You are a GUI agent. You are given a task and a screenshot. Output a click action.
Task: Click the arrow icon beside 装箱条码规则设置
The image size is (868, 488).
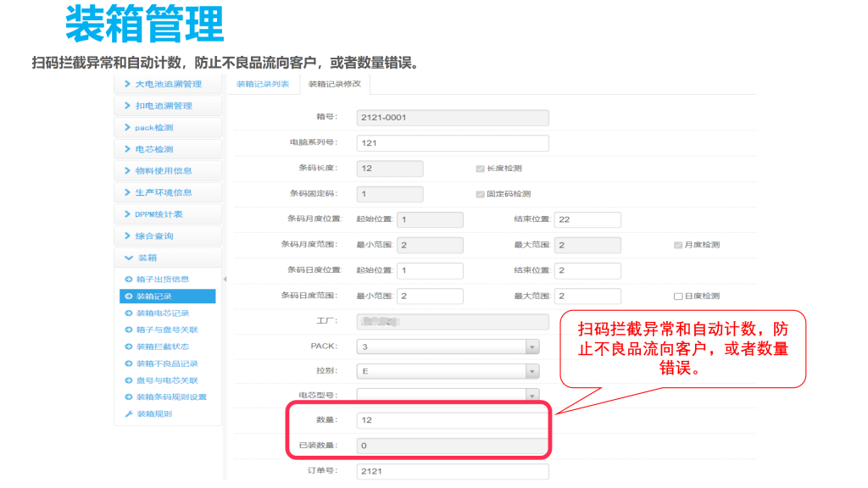pyautogui.click(x=129, y=397)
